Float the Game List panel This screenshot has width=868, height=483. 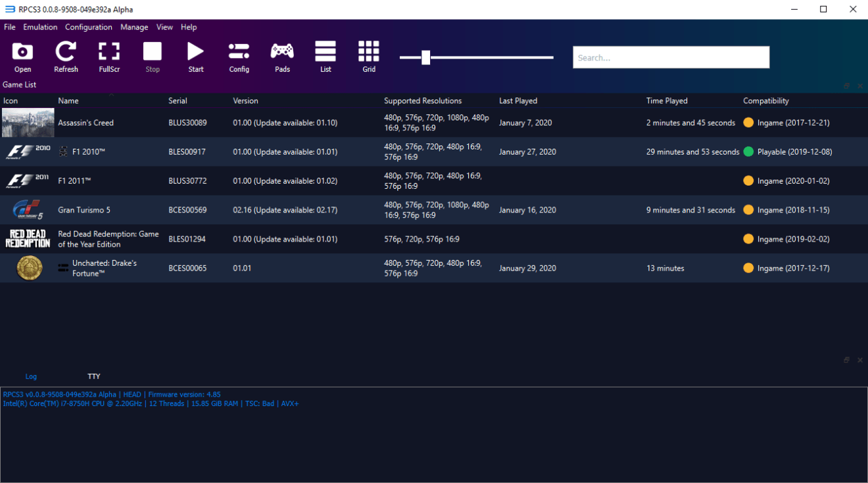click(847, 86)
